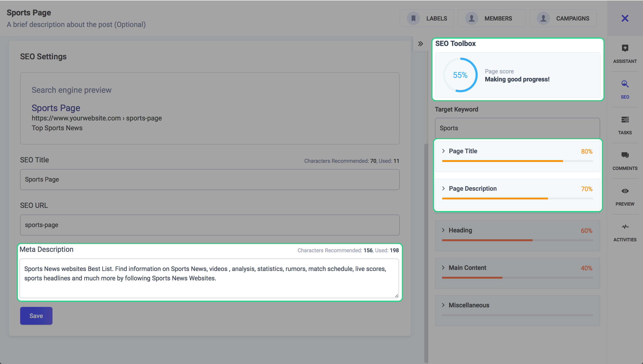Click the SEO URL input field
Viewport: 643px width, 364px height.
point(210,225)
